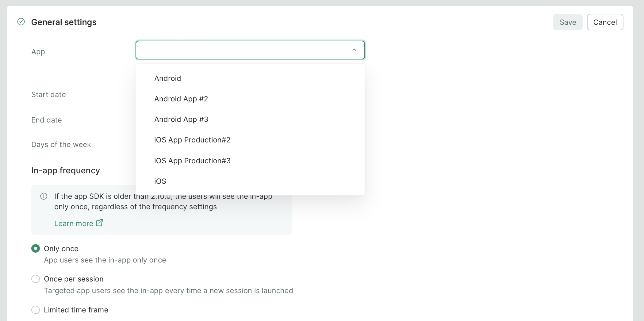Screen dimensions: 644x321
Task: Select iOS App Production#3 option
Action: tap(250, 161)
